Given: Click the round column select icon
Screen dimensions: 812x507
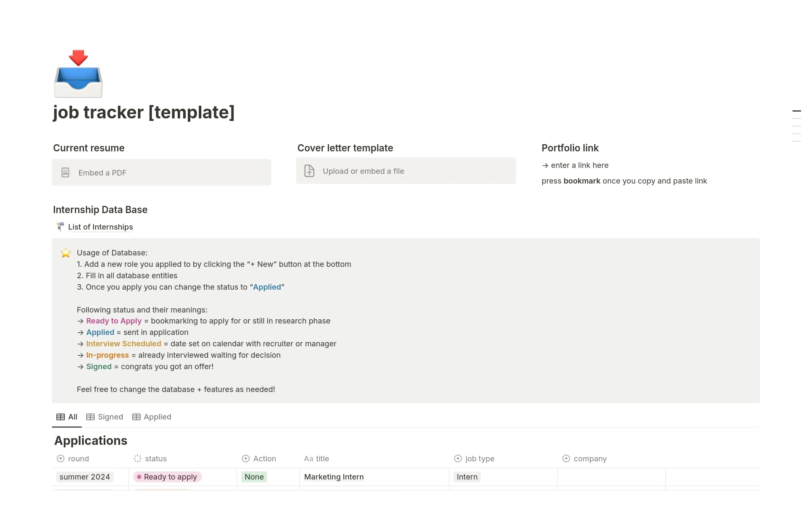Looking at the screenshot, I should [60, 458].
